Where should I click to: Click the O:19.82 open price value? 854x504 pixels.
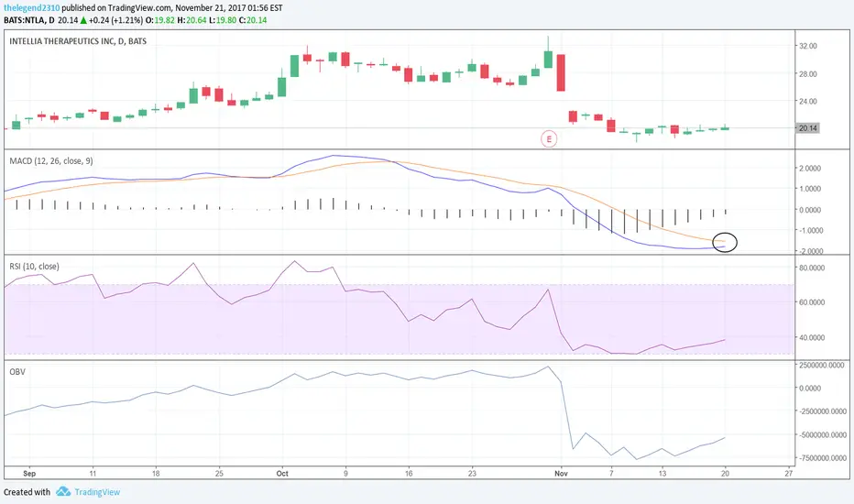tap(160, 20)
